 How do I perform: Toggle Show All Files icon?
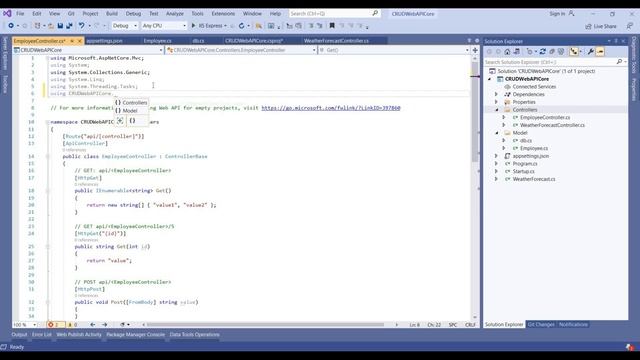tap(561, 51)
